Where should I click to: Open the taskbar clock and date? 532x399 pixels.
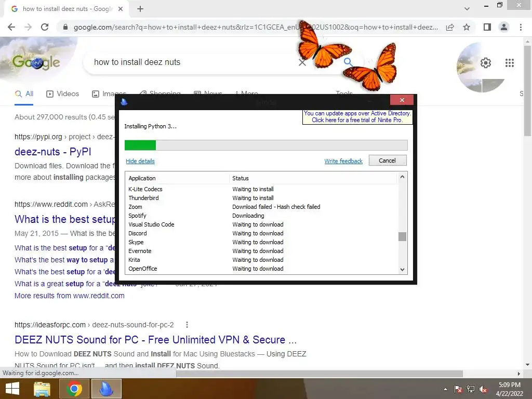[509, 389]
